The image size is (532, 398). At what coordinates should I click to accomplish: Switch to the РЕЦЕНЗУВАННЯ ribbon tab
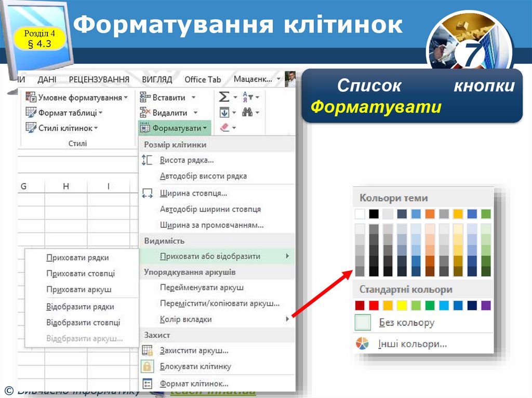point(99,79)
